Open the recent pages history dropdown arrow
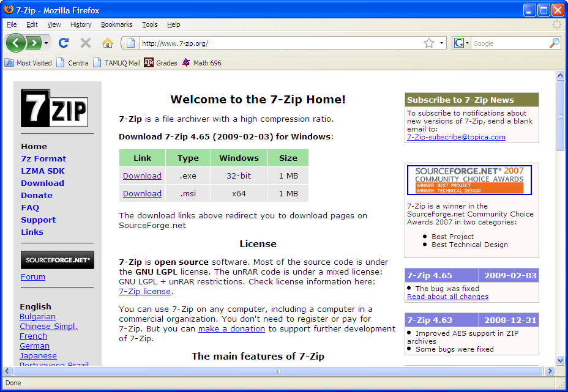The width and height of the screenshot is (568, 392). (x=46, y=43)
